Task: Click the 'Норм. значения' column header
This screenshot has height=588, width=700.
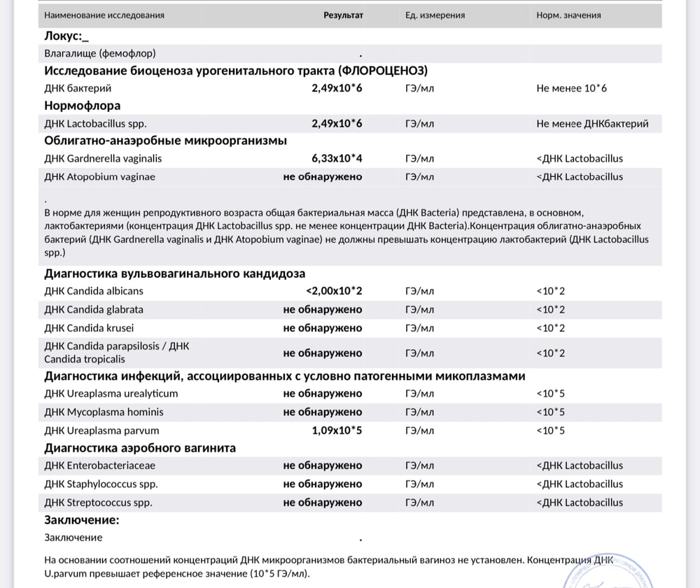Action: 568,15
